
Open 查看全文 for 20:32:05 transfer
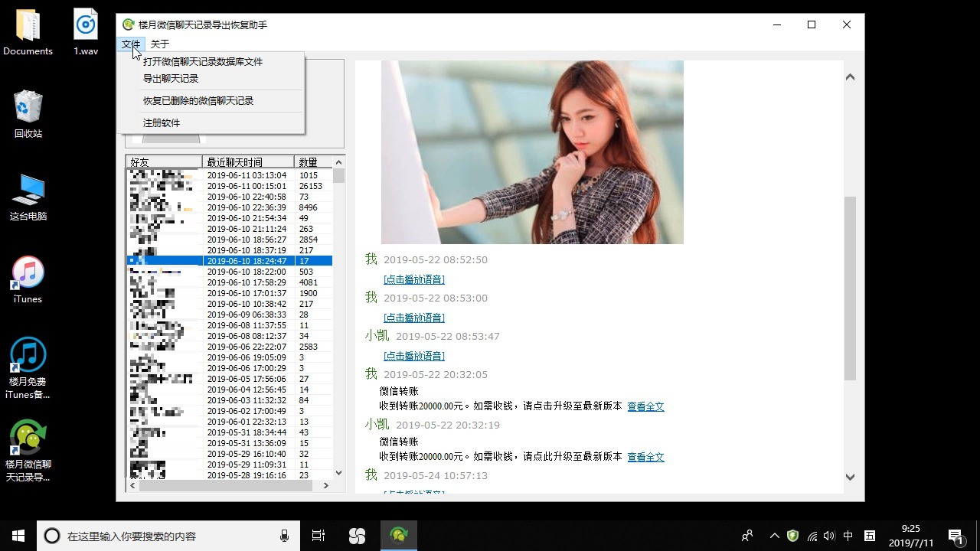(646, 406)
